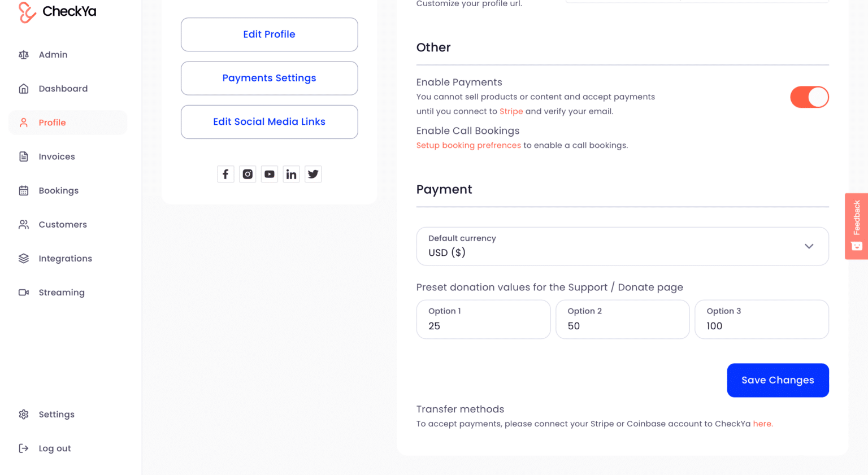Click the CheckYa logo icon

24,11
